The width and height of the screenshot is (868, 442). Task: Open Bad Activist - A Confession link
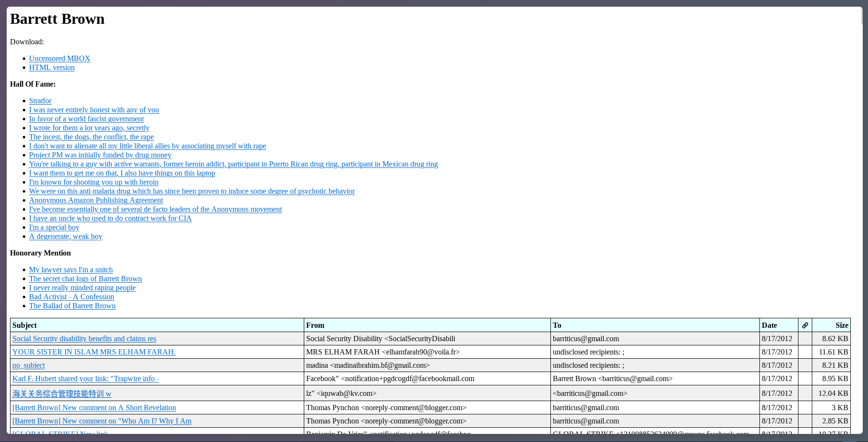[x=71, y=297]
